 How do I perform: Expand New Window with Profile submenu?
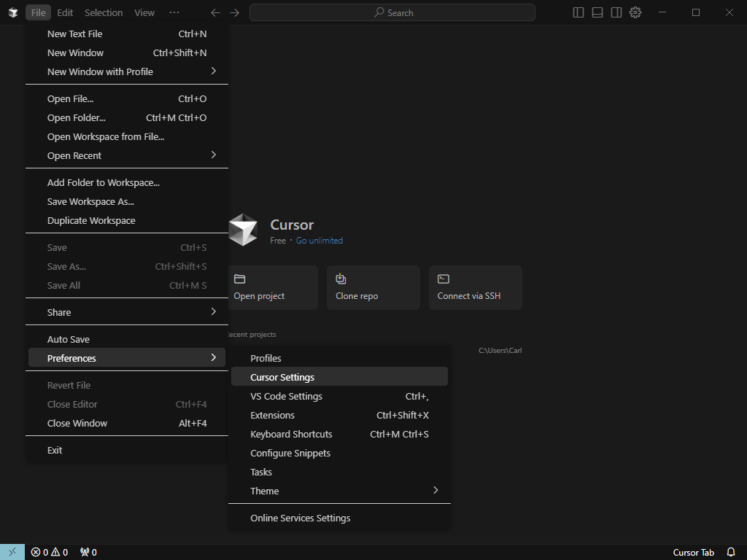[x=127, y=72]
